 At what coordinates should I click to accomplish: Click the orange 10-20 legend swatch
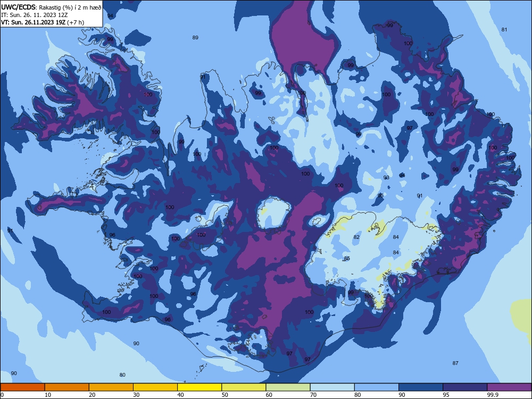67,387
